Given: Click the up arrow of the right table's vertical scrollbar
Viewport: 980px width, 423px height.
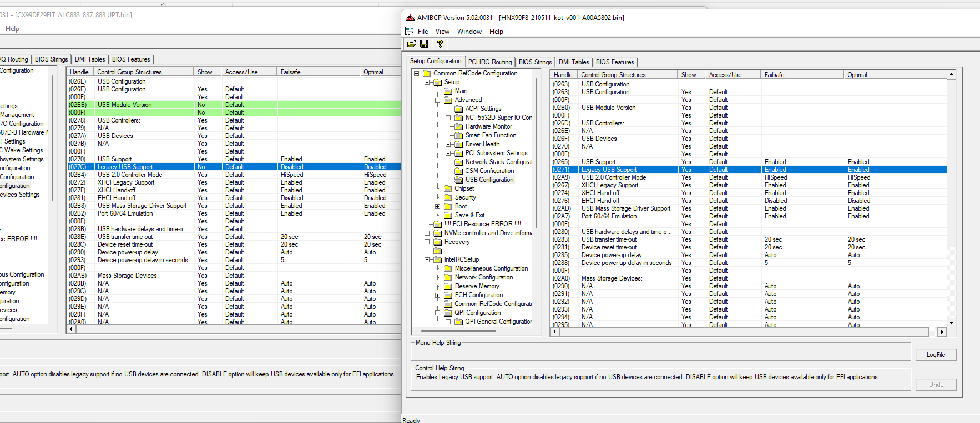Looking at the screenshot, I should (x=951, y=74).
